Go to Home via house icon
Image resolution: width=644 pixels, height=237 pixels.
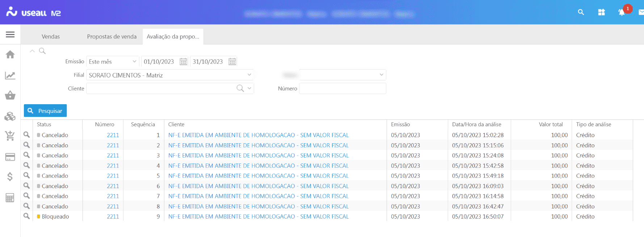point(10,55)
